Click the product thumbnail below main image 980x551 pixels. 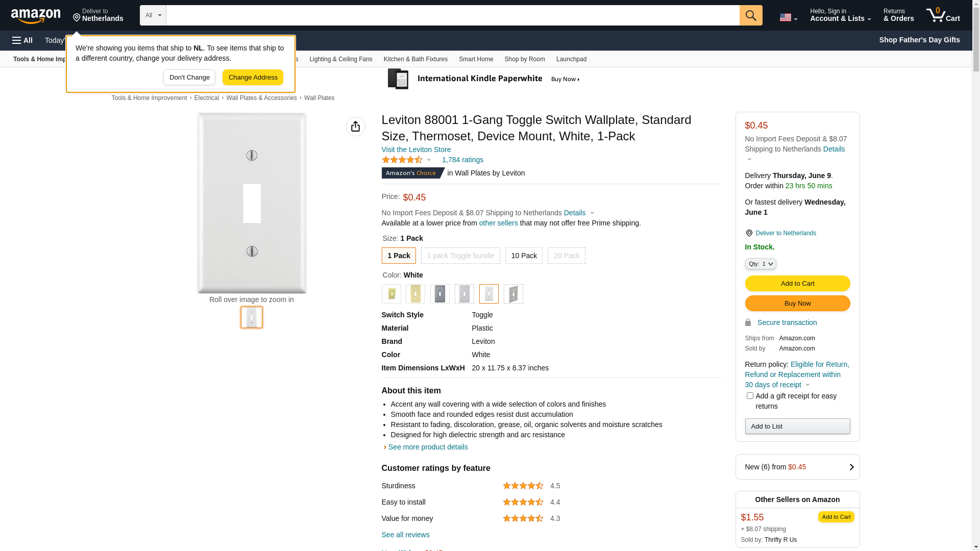coord(252,317)
